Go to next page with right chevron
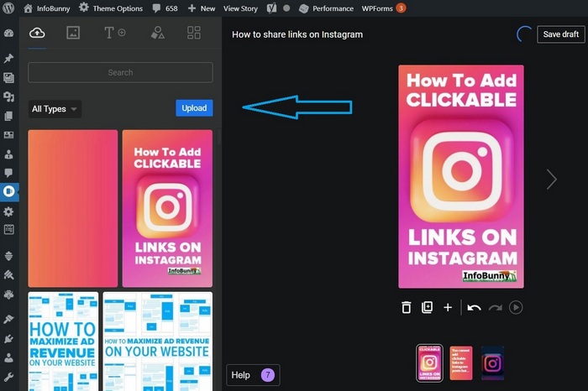The width and height of the screenshot is (588, 391). click(551, 180)
